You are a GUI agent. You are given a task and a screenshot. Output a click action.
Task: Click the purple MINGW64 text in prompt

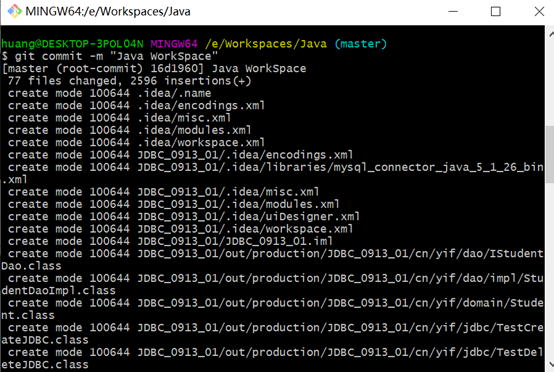174,44
